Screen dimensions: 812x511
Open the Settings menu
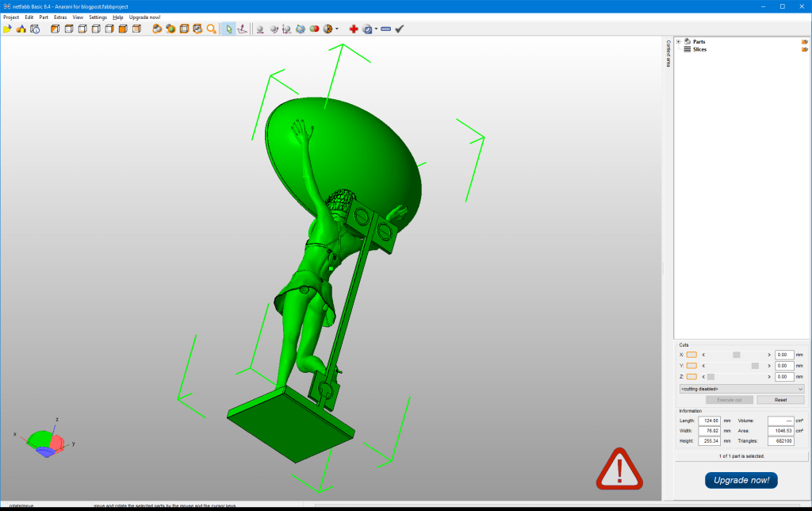[x=98, y=17]
